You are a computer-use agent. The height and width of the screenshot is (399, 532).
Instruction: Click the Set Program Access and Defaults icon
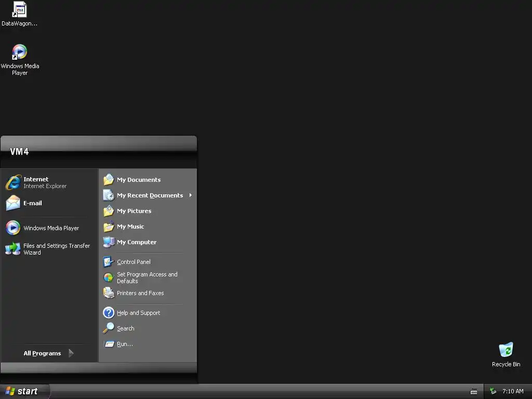point(109,277)
